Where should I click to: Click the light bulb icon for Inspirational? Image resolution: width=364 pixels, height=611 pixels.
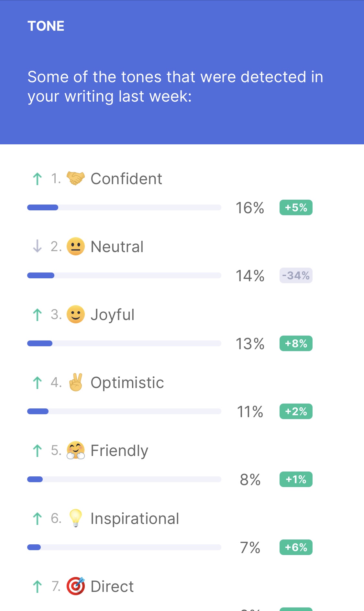[x=76, y=518]
